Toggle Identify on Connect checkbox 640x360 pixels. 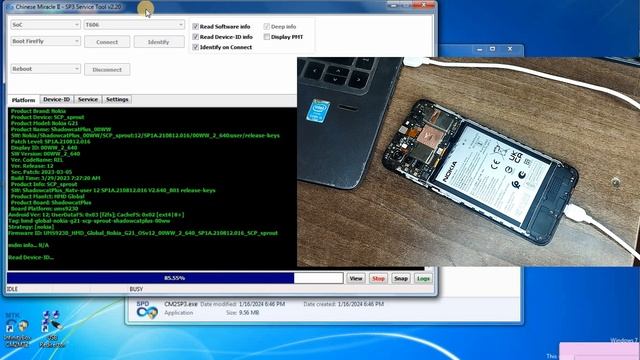(196, 47)
